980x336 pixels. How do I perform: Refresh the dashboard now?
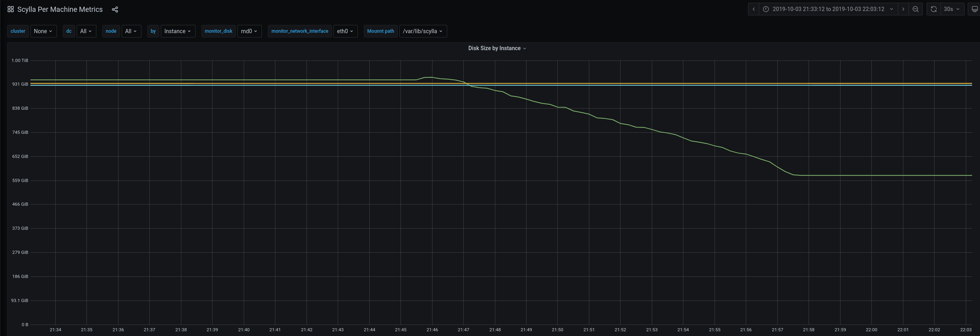(x=934, y=9)
